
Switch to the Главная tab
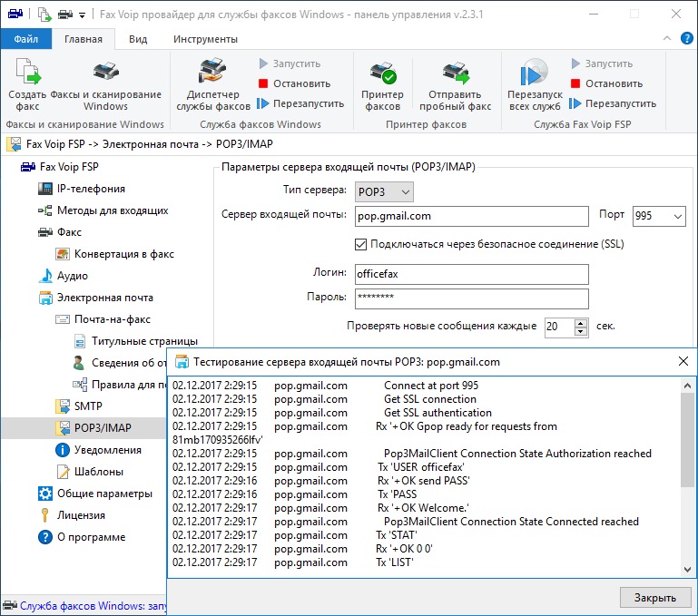pyautogui.click(x=84, y=39)
